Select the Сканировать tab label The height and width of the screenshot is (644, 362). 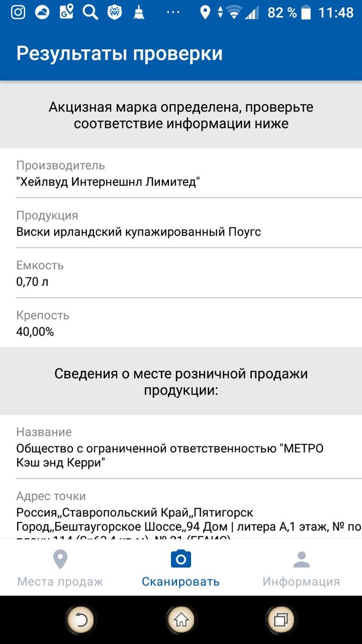(x=181, y=582)
